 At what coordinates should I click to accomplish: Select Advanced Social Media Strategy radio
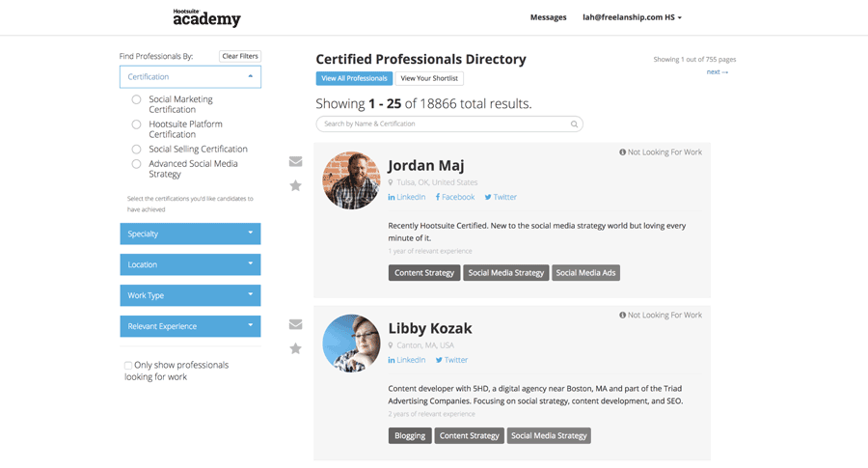click(136, 164)
